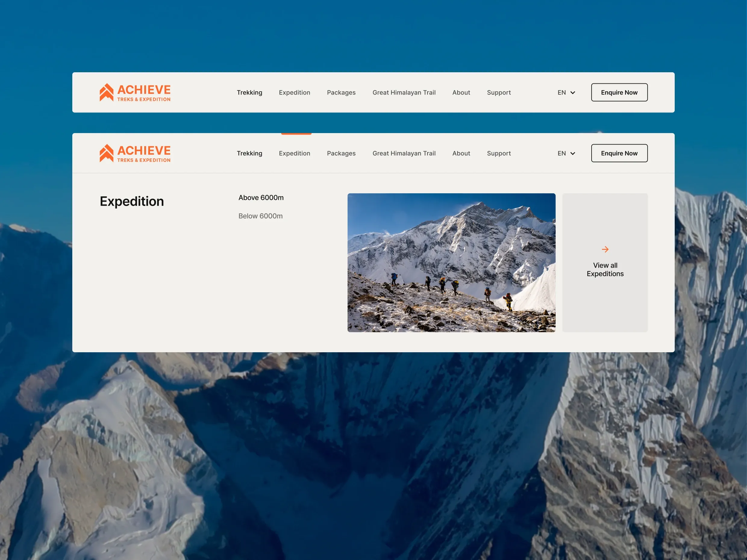Click the Achieve logo in the top navbar
The image size is (747, 560).
135,92
